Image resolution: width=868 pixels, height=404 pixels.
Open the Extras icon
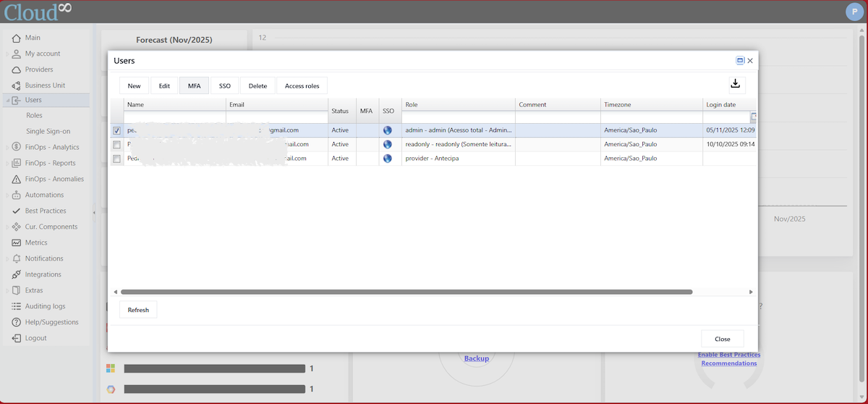pyautogui.click(x=16, y=290)
